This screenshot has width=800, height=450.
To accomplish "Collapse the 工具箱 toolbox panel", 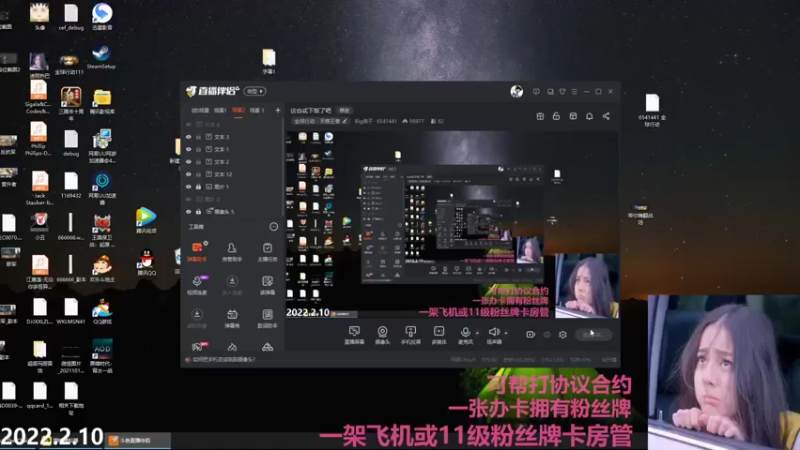I will pyautogui.click(x=273, y=227).
